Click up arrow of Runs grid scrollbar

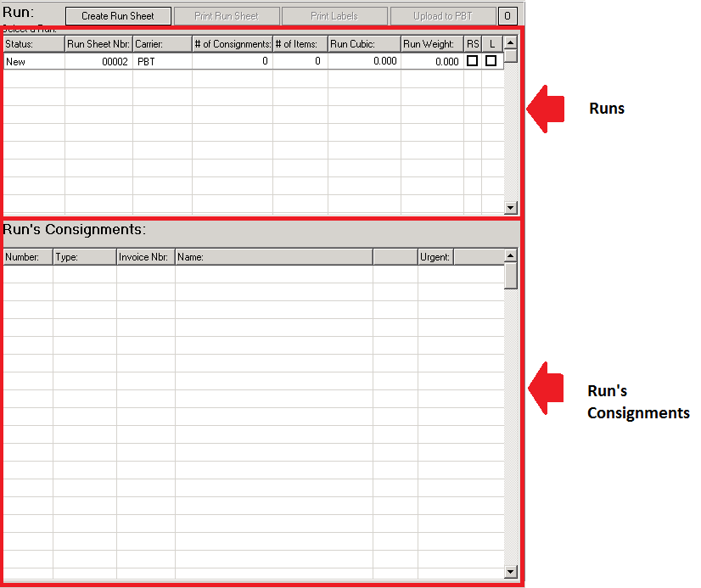511,42
